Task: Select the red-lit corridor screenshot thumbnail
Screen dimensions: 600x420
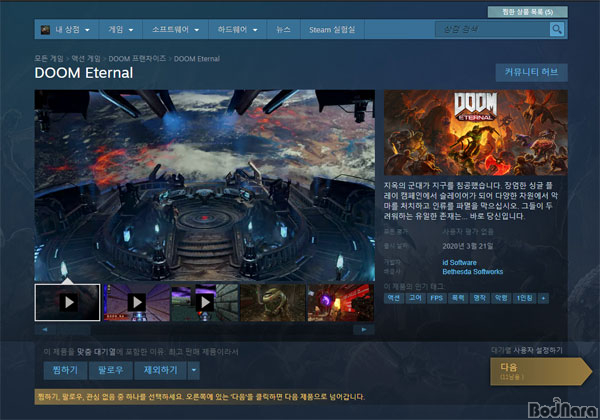Action: [341, 302]
